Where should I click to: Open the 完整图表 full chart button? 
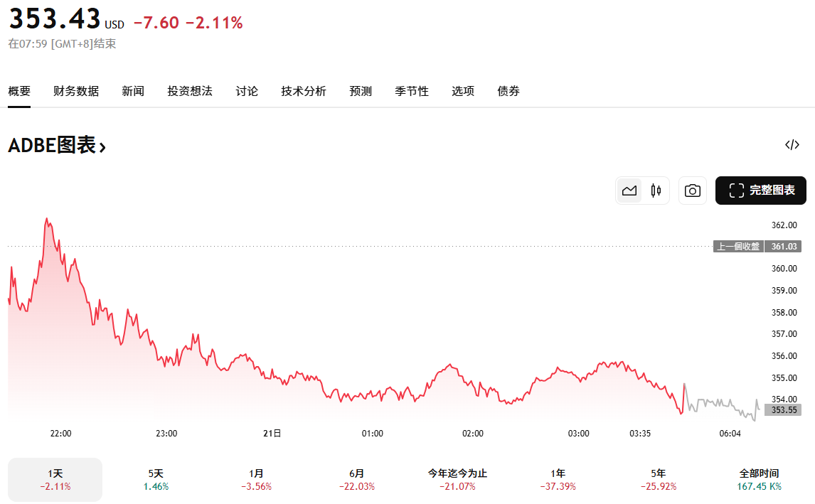761,191
